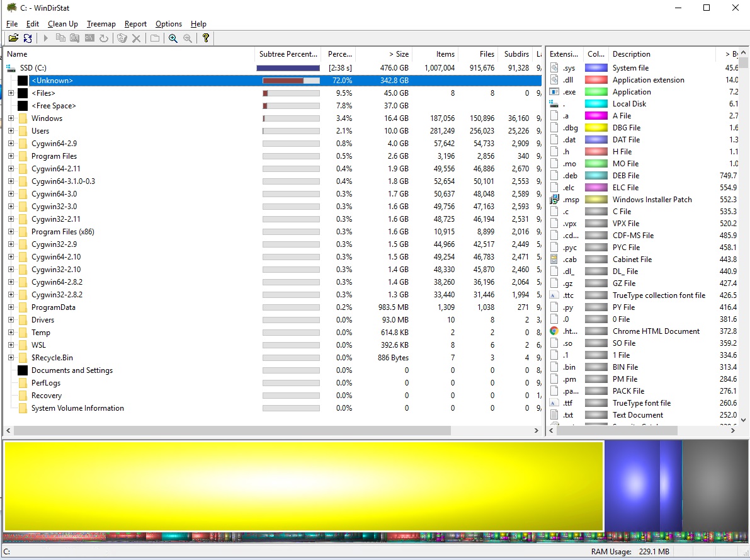Expand the <Files> tree node
The height and width of the screenshot is (560, 750).
pyautogui.click(x=11, y=93)
